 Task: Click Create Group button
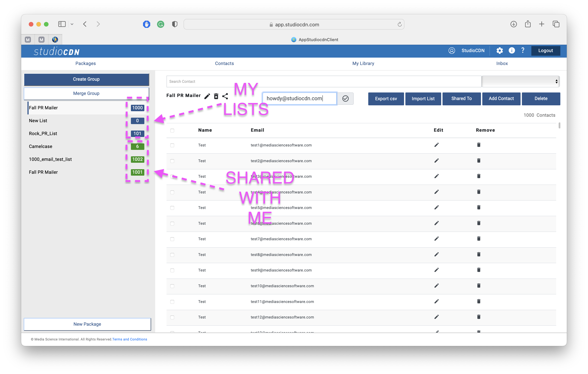coord(86,79)
